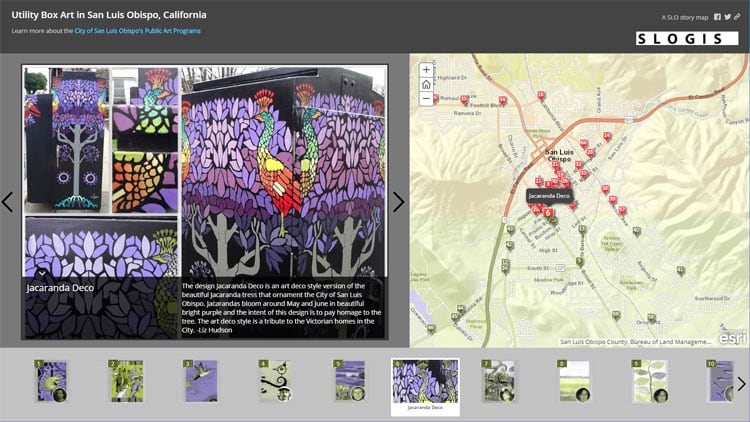Click the 'Jacaranda Deco' caption heading
The height and width of the screenshot is (422, 750).
[x=60, y=288]
